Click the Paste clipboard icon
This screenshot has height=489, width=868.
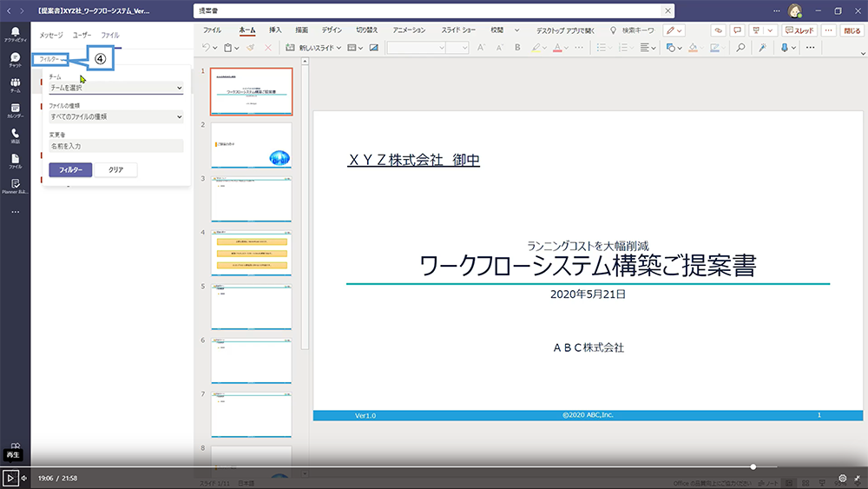coord(227,48)
